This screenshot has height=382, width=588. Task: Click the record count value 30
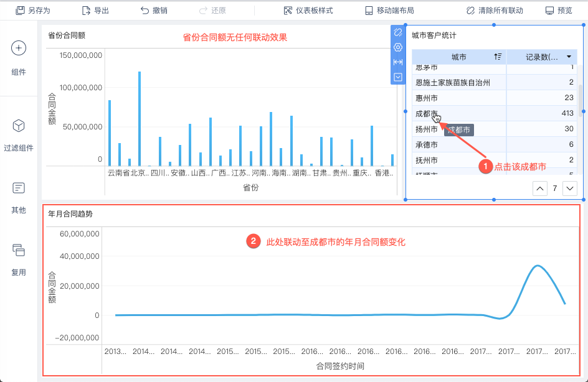pos(569,129)
